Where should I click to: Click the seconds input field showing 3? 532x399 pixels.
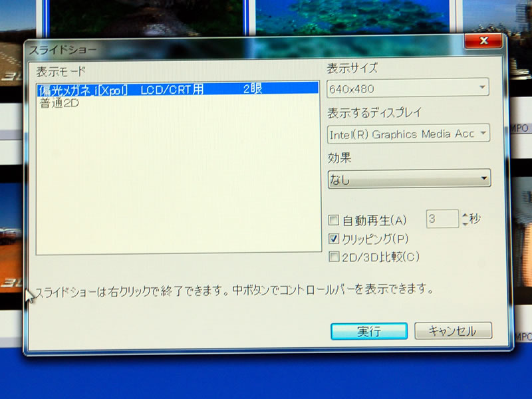pos(442,219)
